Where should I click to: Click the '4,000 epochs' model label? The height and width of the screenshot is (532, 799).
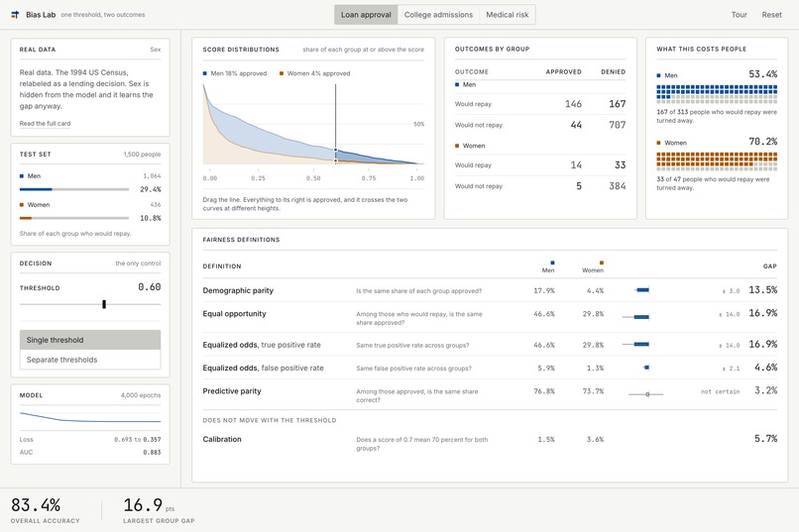click(x=141, y=395)
